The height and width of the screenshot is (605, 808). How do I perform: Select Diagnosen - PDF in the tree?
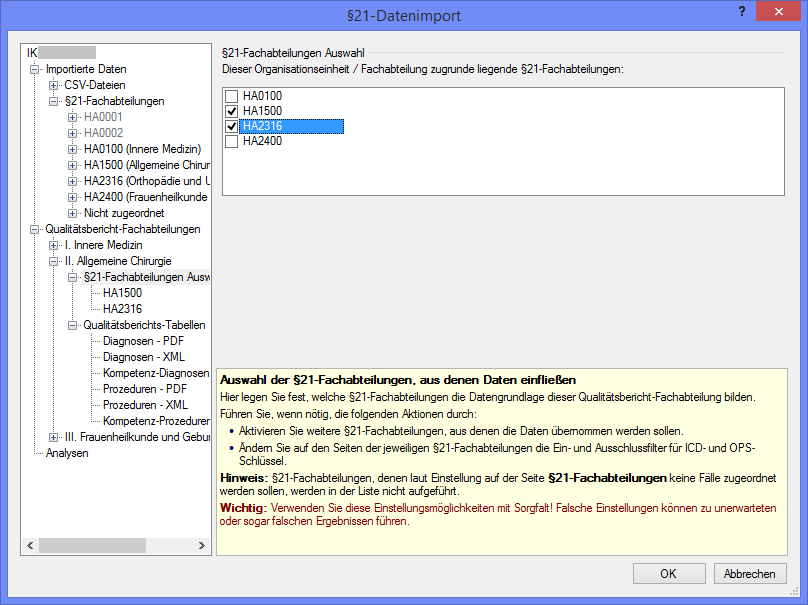[x=142, y=341]
